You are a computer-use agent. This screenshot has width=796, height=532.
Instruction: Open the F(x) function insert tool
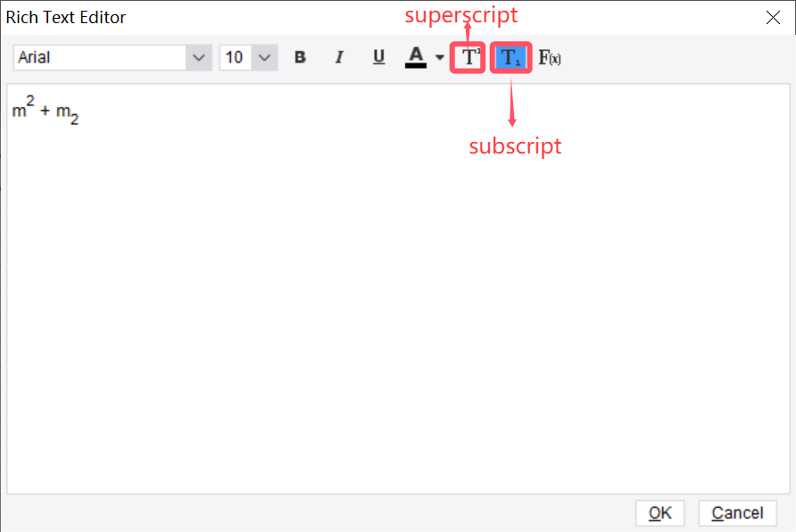click(550, 57)
